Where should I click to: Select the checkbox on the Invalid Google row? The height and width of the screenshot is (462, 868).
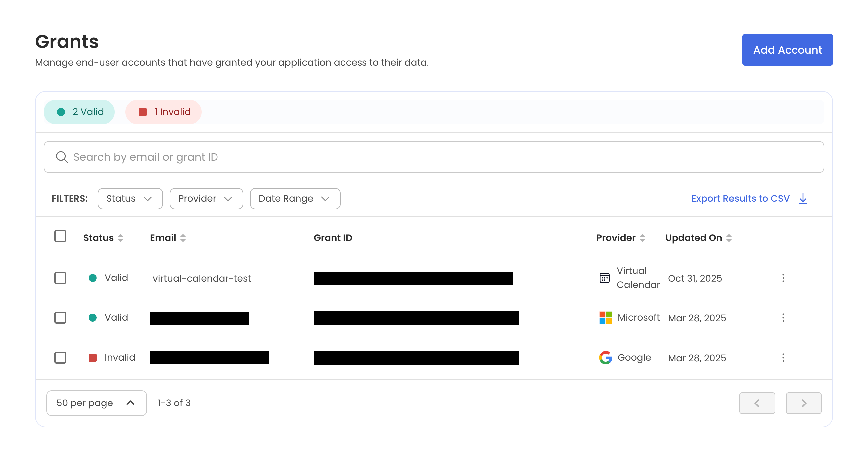60,357
